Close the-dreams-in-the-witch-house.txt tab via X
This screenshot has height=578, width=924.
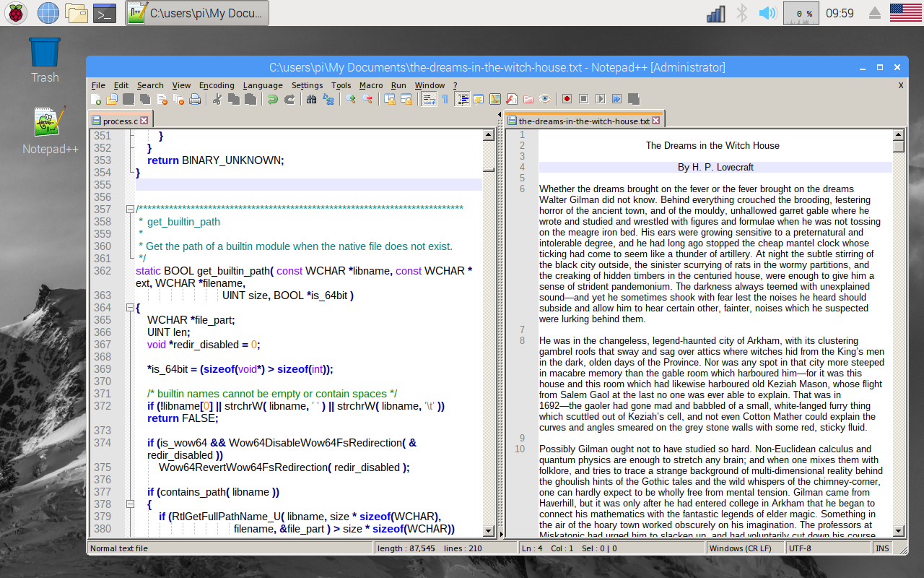(656, 121)
